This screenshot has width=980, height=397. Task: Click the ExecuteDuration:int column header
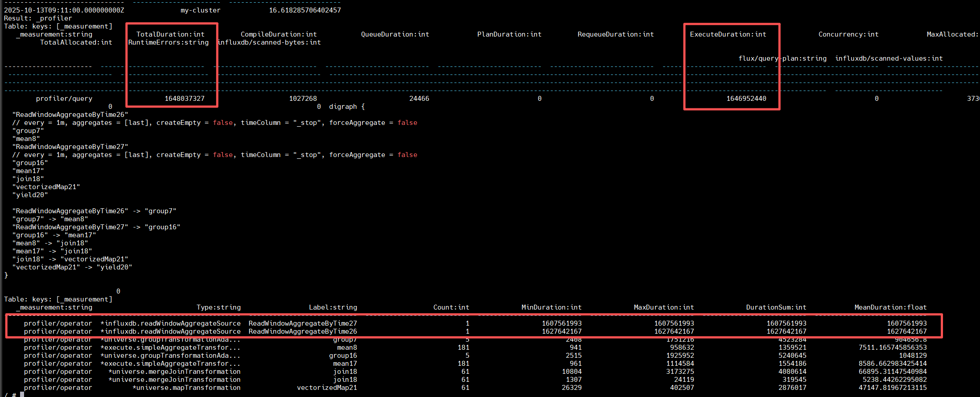pos(728,34)
